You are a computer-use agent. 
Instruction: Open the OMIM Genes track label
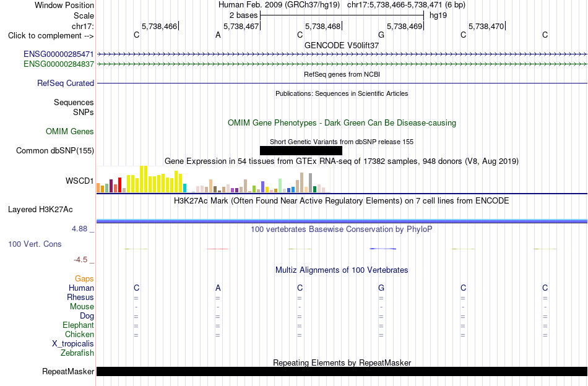(x=70, y=132)
